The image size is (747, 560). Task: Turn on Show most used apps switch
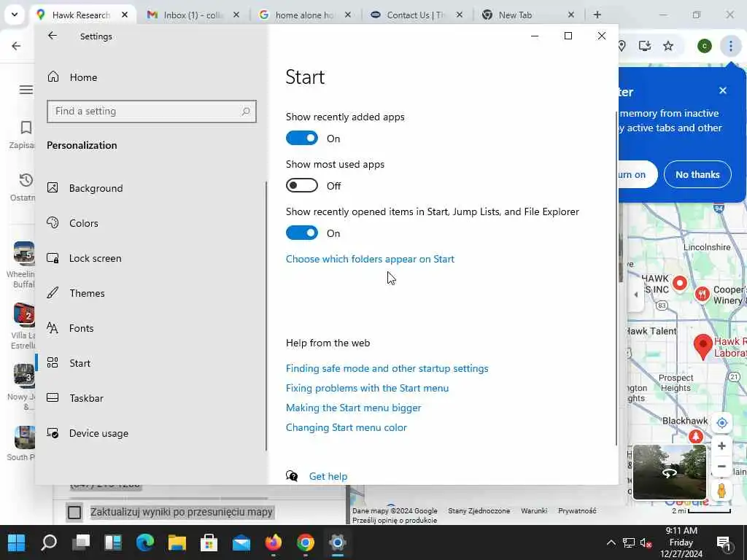301,186
